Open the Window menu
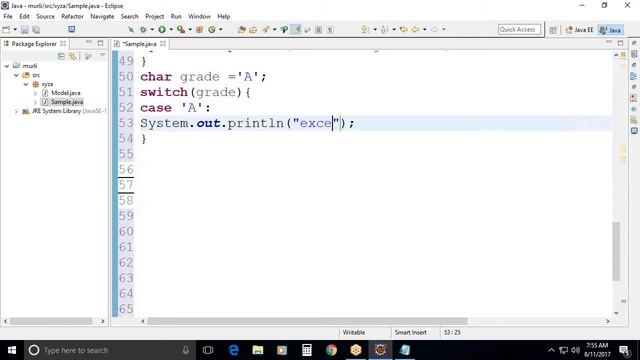 pyautogui.click(x=199, y=16)
